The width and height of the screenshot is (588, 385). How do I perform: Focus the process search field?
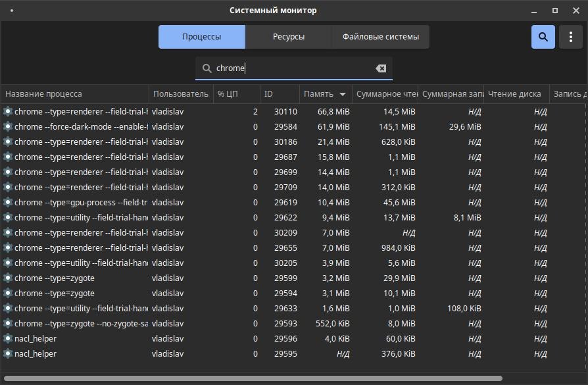click(293, 68)
